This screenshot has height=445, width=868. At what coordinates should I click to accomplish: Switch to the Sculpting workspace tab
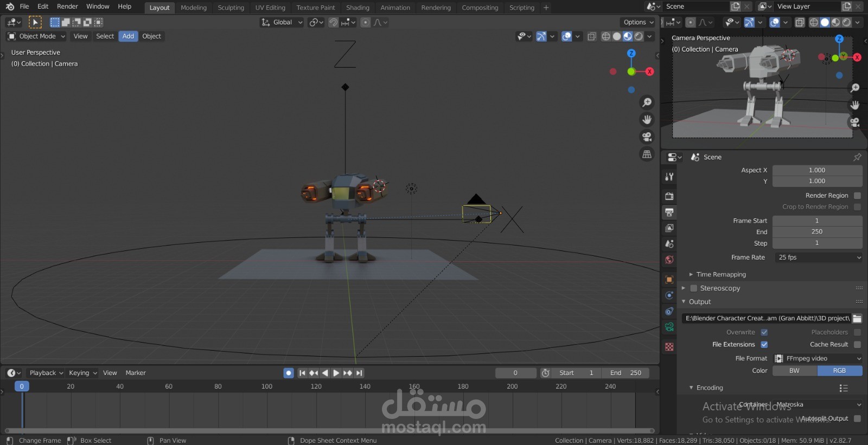pos(231,8)
